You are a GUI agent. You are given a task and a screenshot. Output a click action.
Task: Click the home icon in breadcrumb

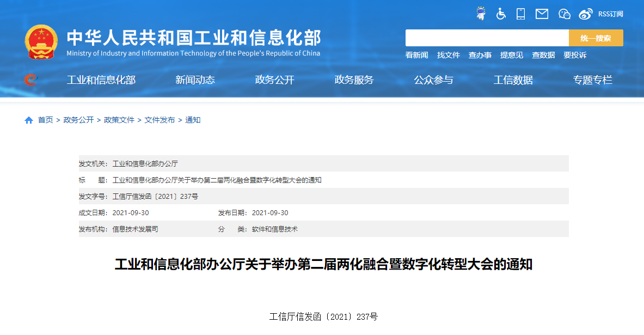point(29,120)
